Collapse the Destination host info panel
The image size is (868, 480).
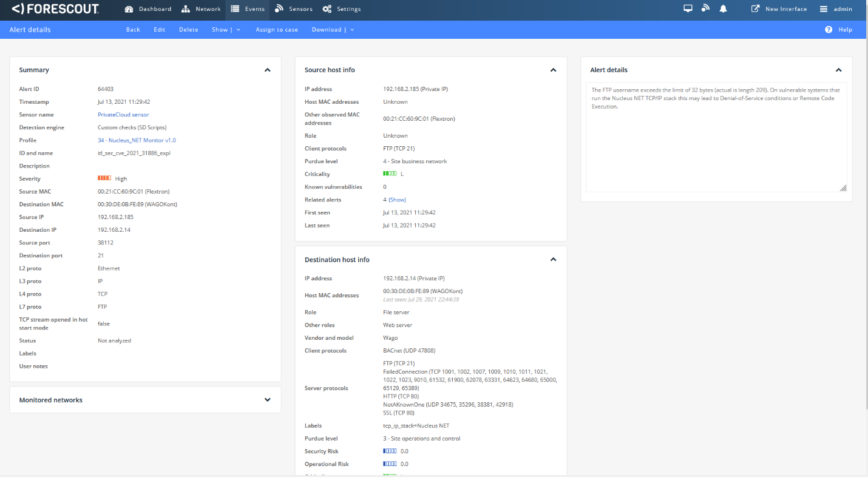pos(553,259)
